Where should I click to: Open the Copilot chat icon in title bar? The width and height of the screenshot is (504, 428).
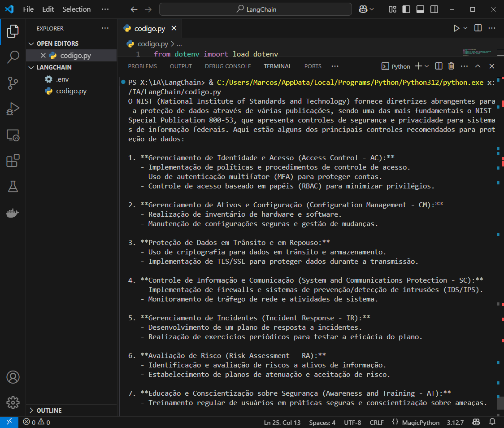(363, 9)
